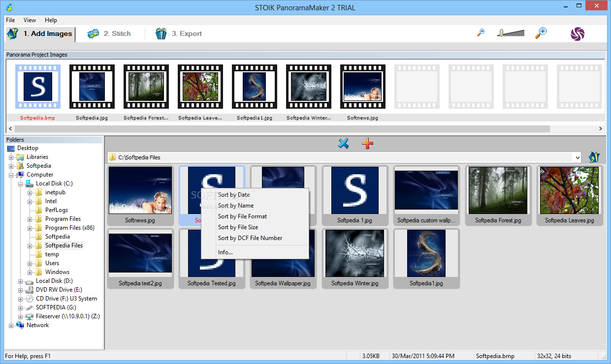Expand the Windows folder node

click(30, 273)
